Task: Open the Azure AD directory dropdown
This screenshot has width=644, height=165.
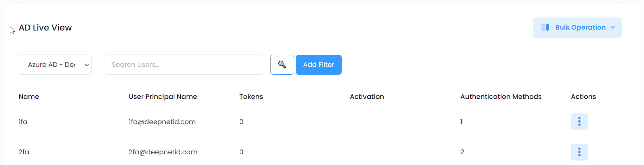Action: pos(55,65)
